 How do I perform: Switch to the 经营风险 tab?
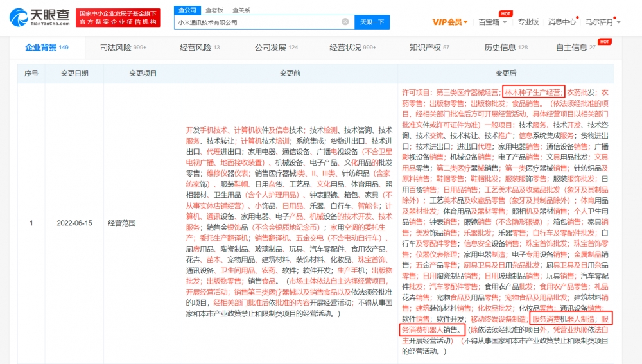pyautogui.click(x=200, y=48)
